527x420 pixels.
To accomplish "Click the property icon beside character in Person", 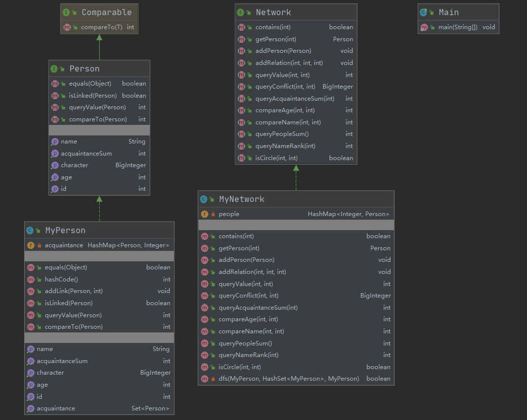I will tap(55, 165).
